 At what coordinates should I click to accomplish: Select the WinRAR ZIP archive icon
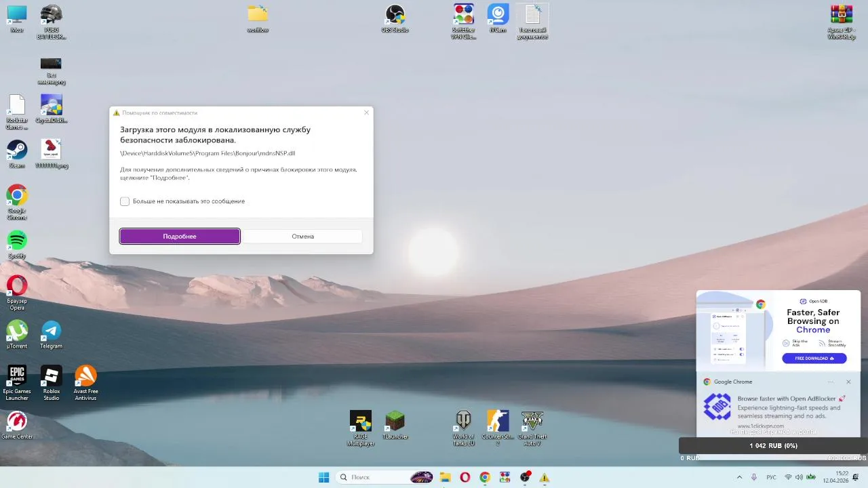[x=842, y=22]
